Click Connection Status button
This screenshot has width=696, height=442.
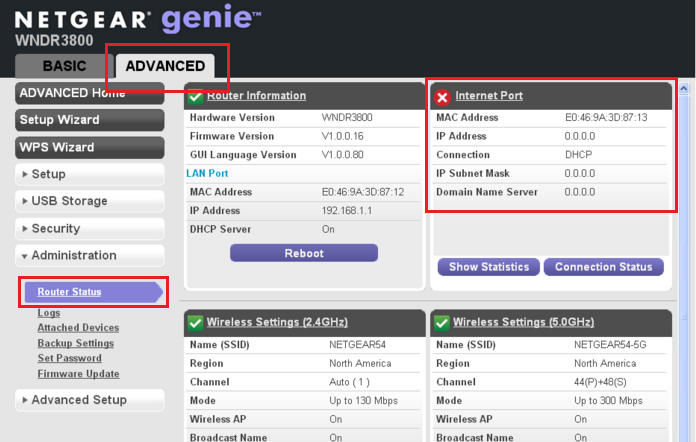pos(604,267)
